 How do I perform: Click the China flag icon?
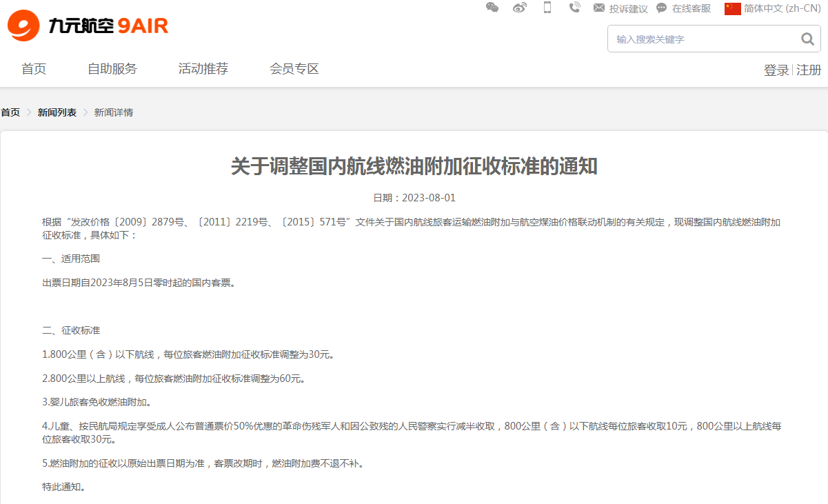click(732, 8)
